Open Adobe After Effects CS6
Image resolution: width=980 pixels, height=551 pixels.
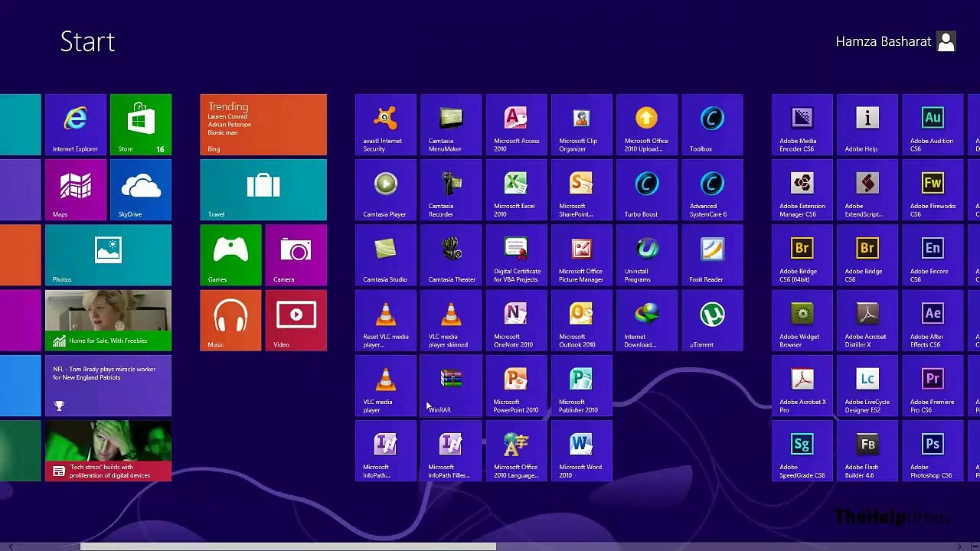[933, 320]
